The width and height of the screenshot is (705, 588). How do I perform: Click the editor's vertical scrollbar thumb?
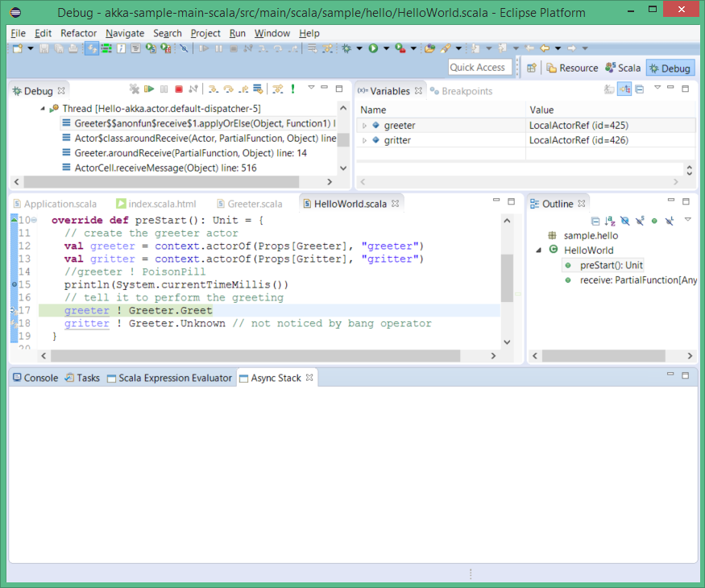point(507,277)
